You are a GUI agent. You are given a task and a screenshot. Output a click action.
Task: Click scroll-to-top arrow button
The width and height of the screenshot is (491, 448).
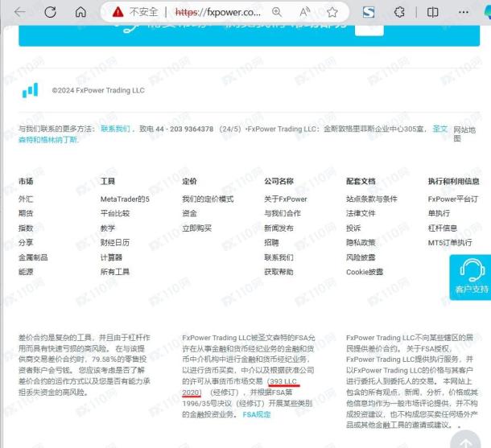[x=465, y=441]
